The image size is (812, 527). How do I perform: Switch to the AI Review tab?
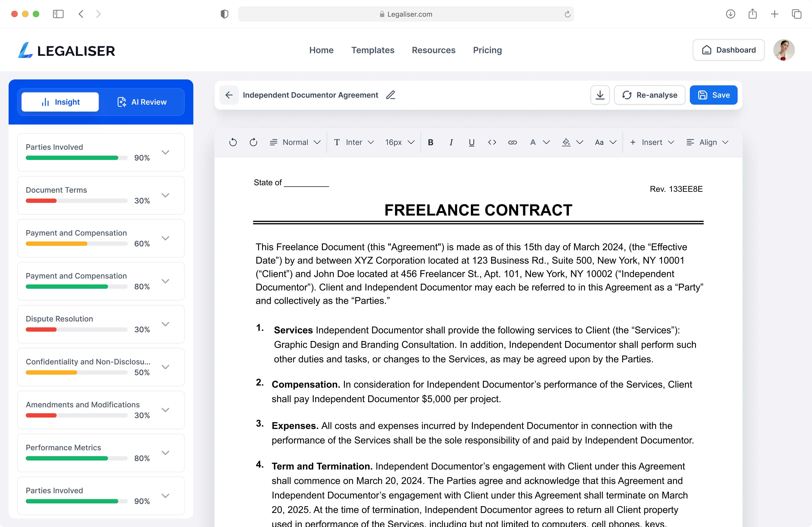click(x=142, y=102)
